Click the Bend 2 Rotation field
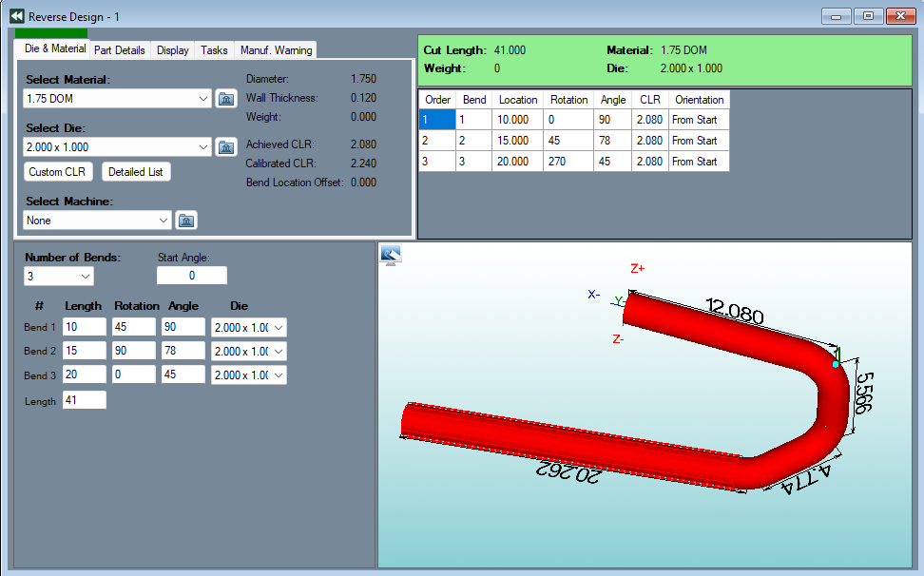Image resolution: width=924 pixels, height=576 pixels. pos(134,351)
